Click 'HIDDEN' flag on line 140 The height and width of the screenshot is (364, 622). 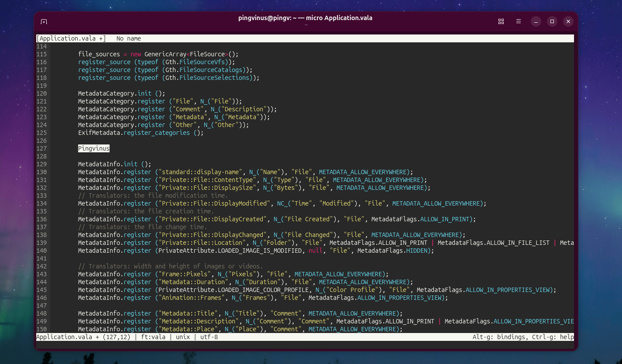tap(417, 251)
